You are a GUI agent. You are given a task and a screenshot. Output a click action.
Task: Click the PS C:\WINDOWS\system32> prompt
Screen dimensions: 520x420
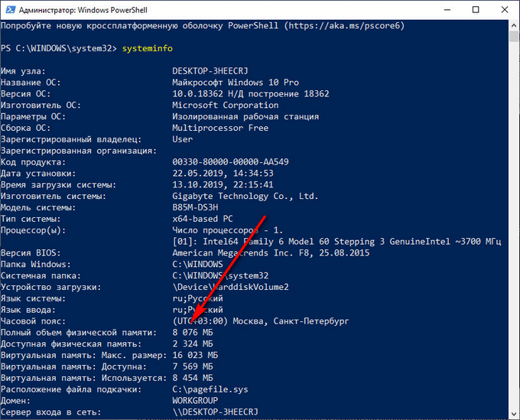59,48
